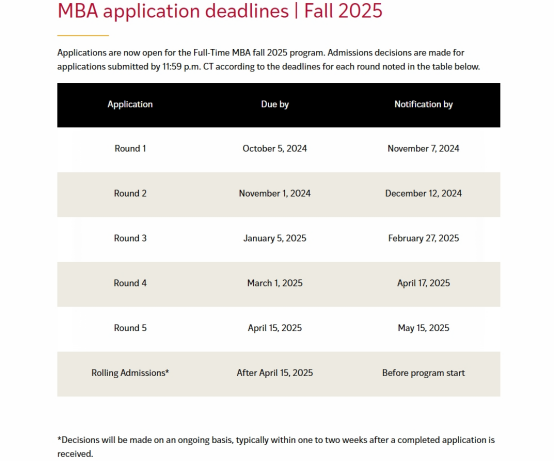
Task: Select the Application column header
Action: [130, 104]
